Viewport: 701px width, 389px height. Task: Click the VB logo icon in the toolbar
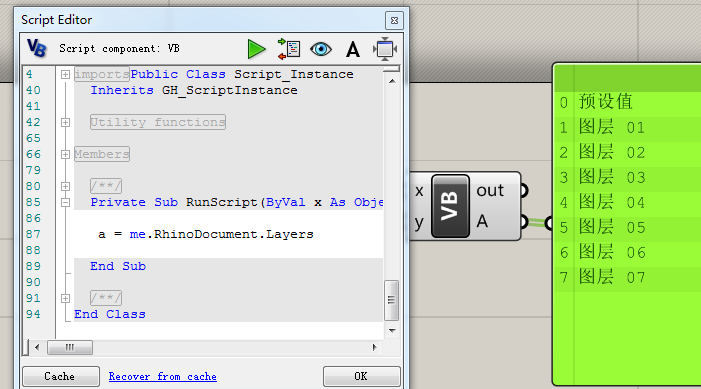click(37, 48)
